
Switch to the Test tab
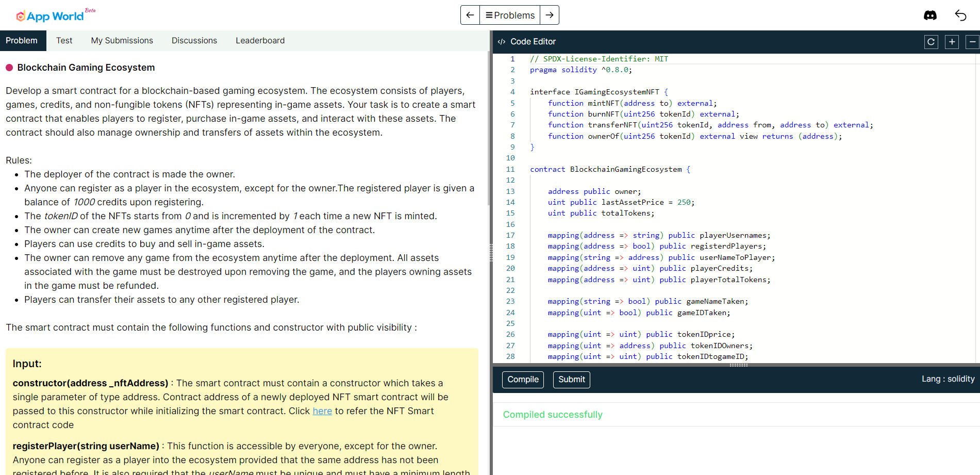click(64, 41)
